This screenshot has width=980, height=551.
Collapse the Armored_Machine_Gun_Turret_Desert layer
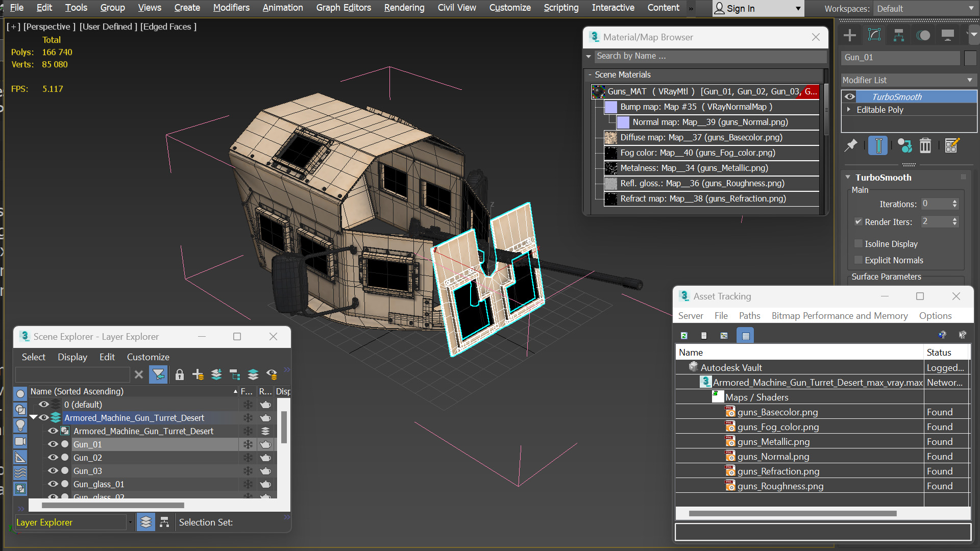(33, 418)
